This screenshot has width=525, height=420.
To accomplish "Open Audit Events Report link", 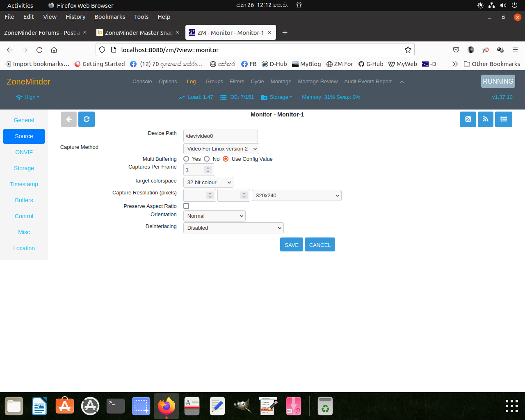I will click(368, 82).
